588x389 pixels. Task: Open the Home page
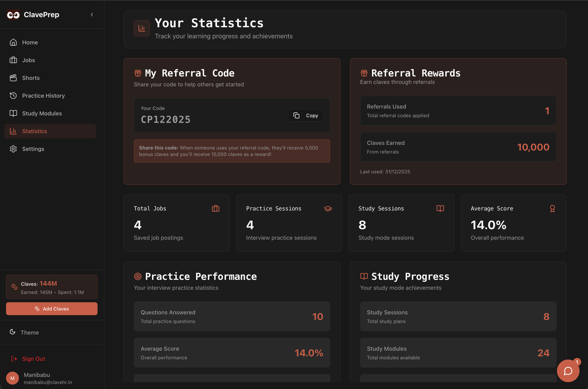click(30, 42)
